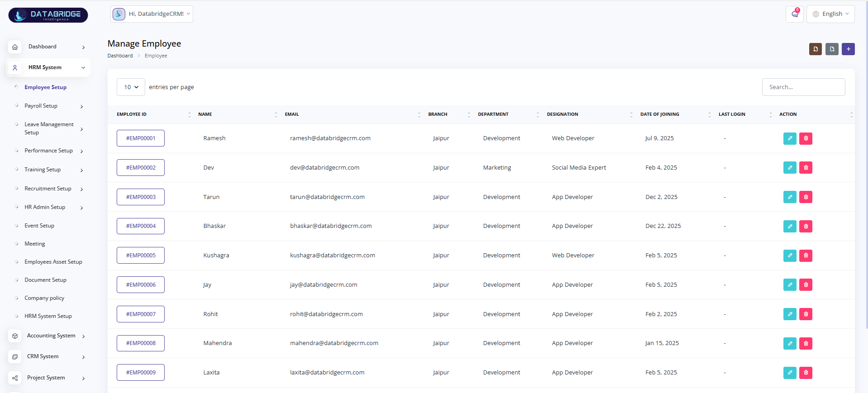Click the Project System share icon
868x393 pixels.
click(x=15, y=378)
